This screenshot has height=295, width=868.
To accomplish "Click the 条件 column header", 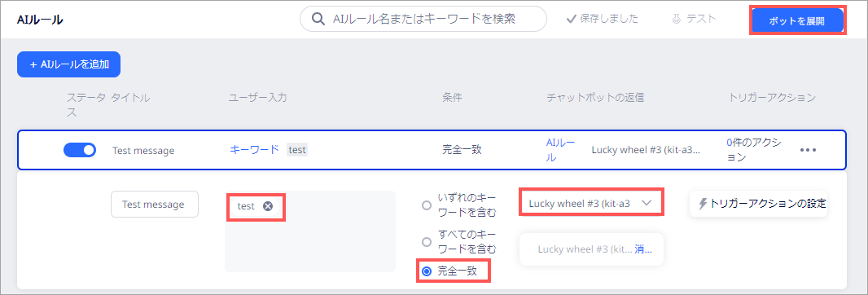I will [452, 98].
